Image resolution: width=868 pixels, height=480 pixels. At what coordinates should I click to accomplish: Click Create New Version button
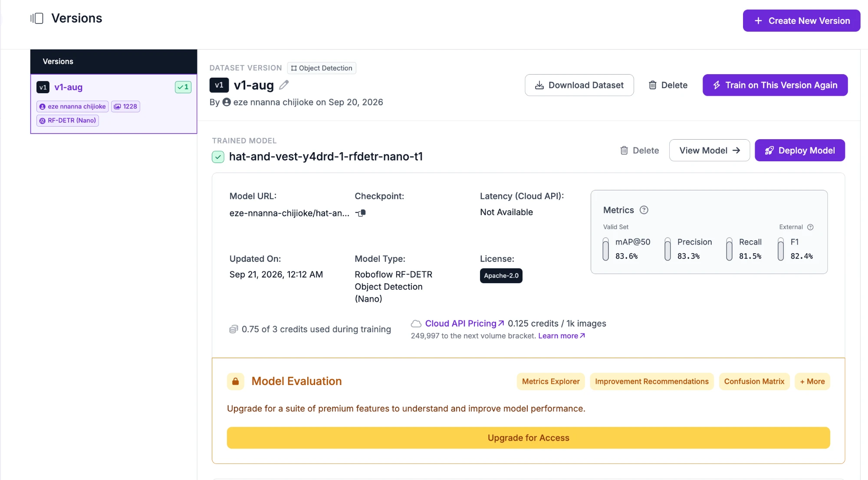coord(802,21)
